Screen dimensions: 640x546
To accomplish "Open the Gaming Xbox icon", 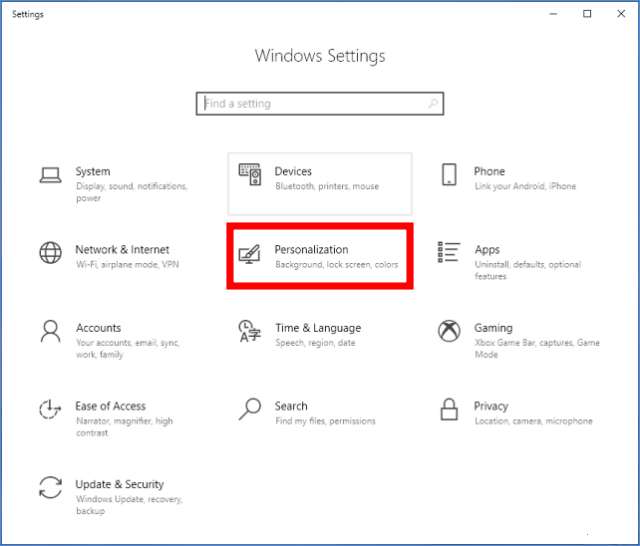I will 449,331.
